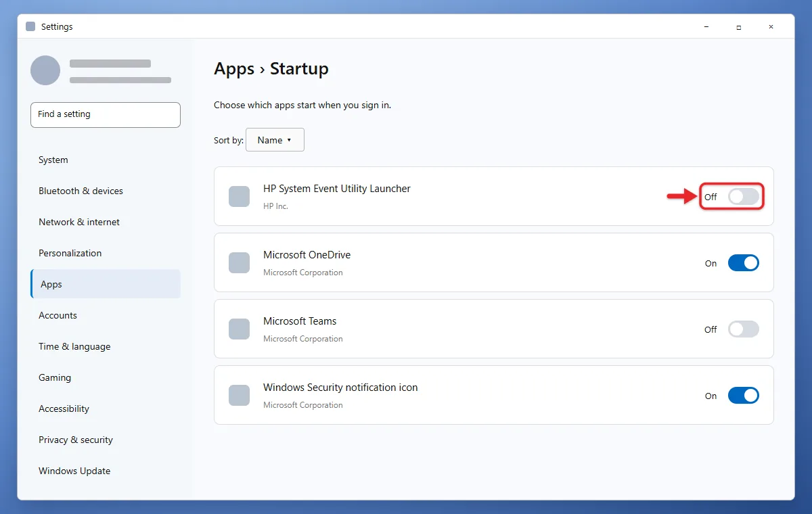Click the Microsoft OneDrive app icon

[239, 263]
